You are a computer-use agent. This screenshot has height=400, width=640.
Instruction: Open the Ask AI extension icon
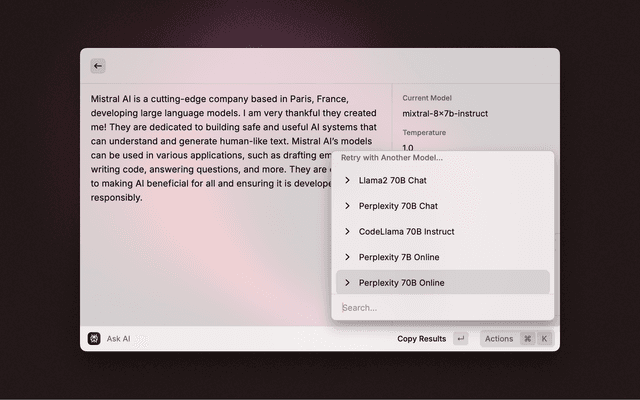(x=94, y=338)
